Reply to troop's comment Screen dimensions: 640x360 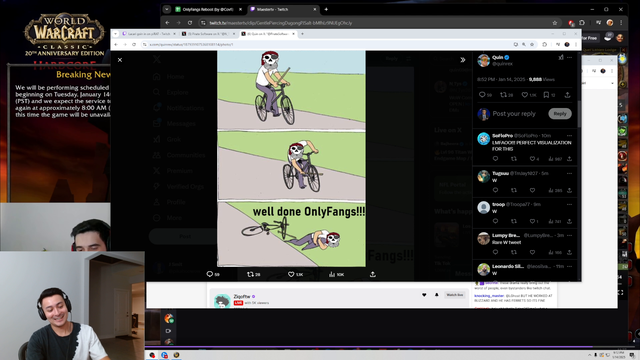pos(495,221)
